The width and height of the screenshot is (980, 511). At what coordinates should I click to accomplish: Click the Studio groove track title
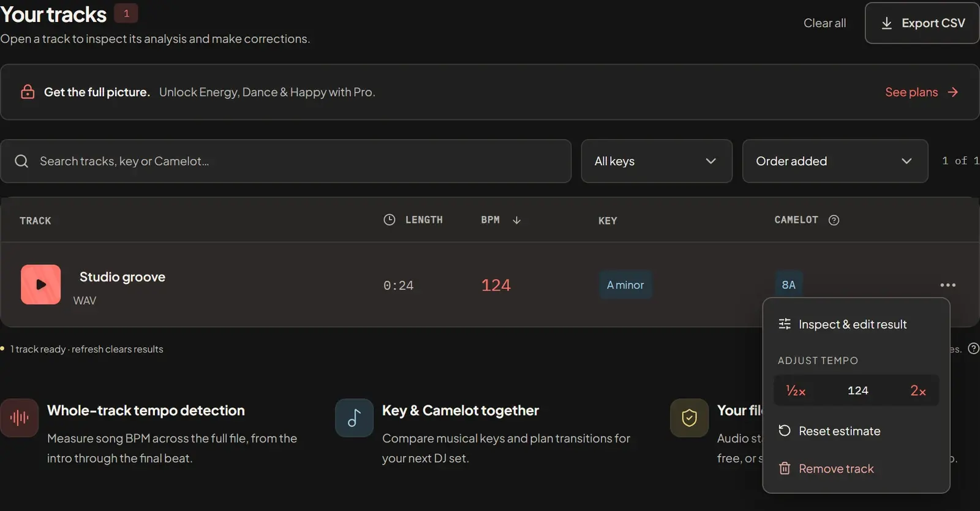tap(123, 277)
